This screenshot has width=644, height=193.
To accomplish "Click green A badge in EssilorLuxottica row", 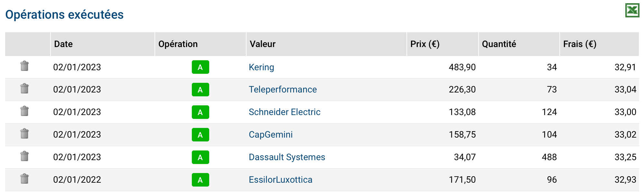I will (200, 180).
